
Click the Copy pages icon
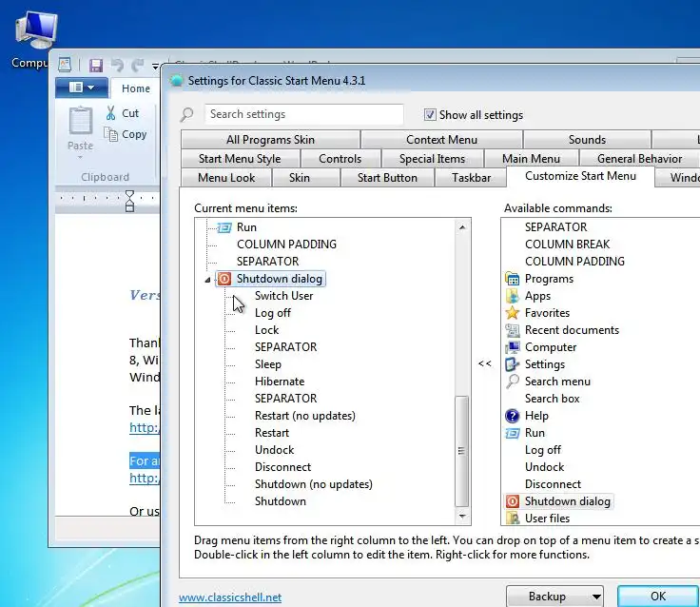(x=110, y=134)
